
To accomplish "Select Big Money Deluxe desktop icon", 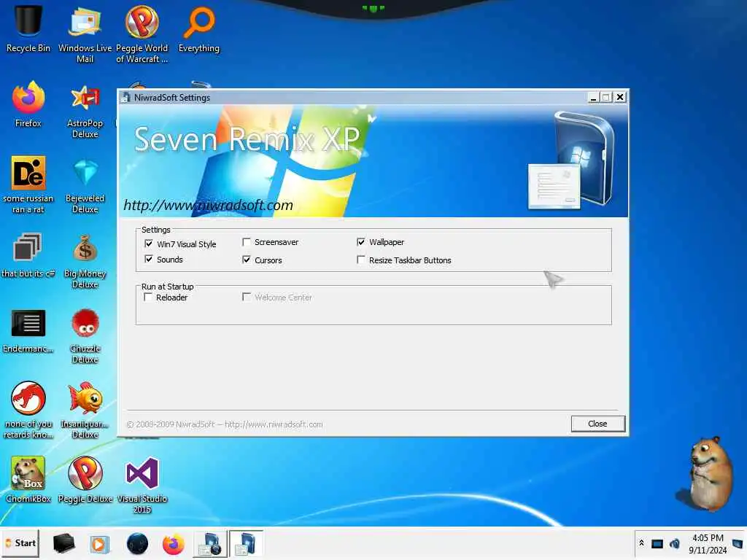I will click(85, 261).
